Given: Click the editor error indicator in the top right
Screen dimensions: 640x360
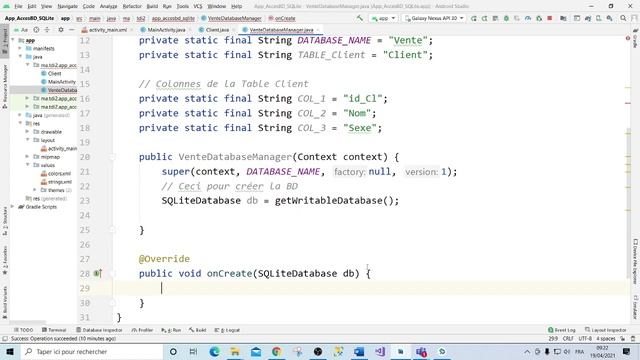Looking at the screenshot, I should pyautogui.click(x=628, y=38).
